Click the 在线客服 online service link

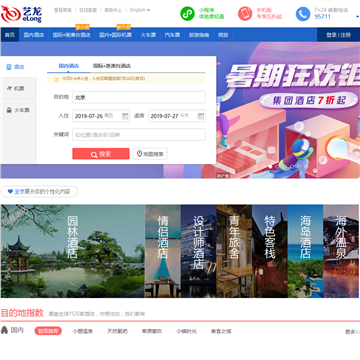(88, 10)
